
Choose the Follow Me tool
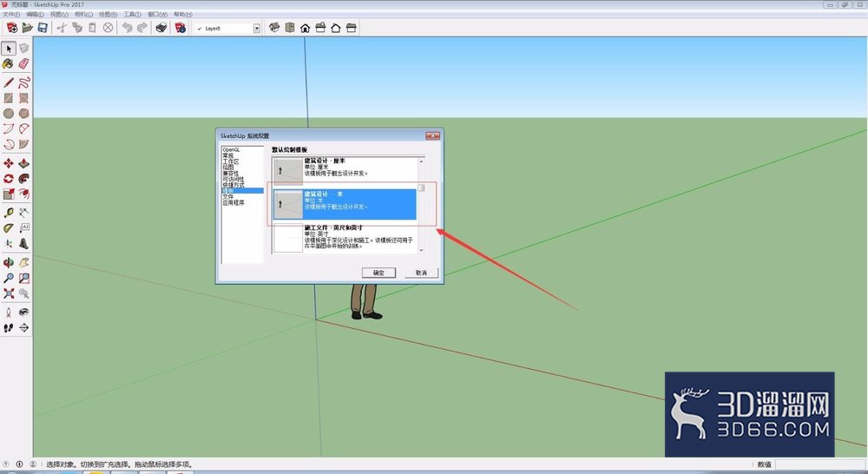coord(23,179)
